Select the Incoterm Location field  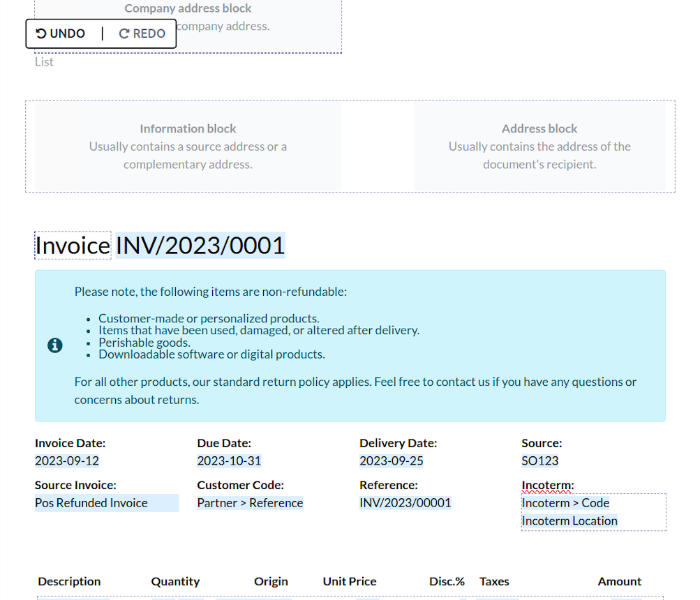(x=569, y=520)
